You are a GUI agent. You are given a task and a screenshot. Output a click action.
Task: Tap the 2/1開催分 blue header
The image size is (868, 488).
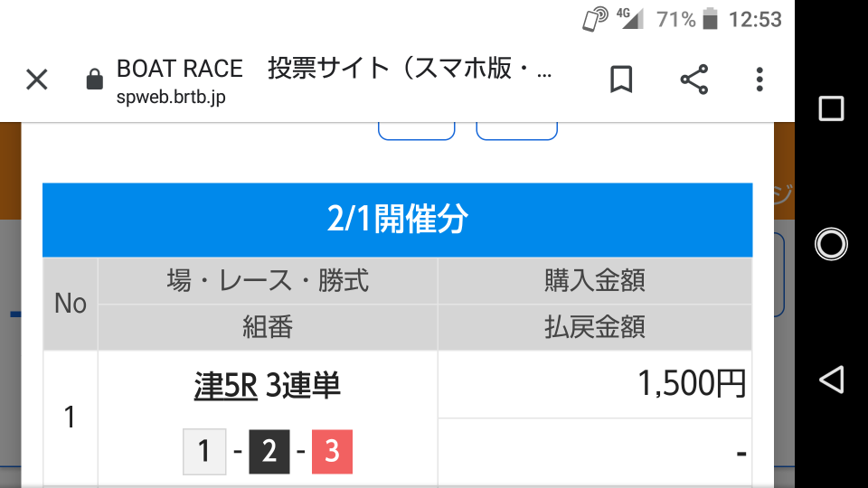(398, 220)
